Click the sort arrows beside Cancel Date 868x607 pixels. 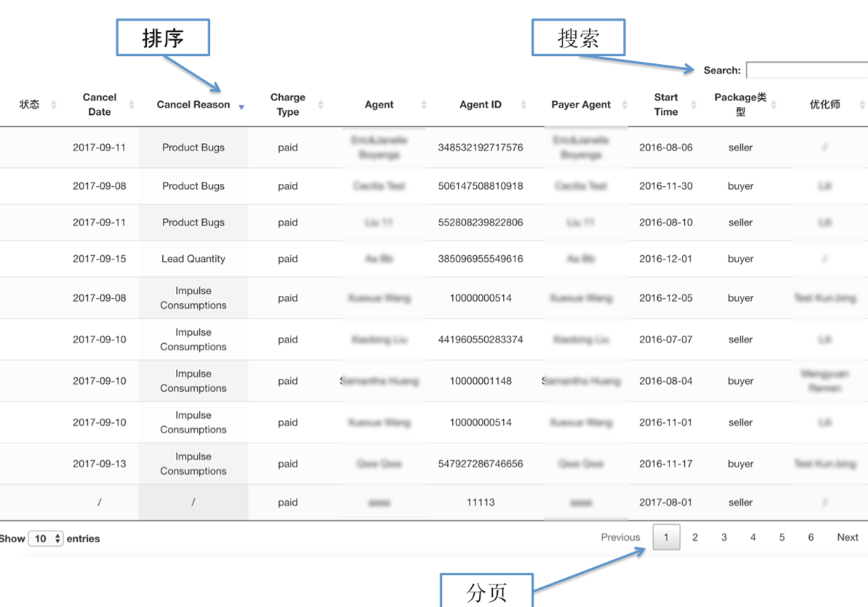click(132, 105)
